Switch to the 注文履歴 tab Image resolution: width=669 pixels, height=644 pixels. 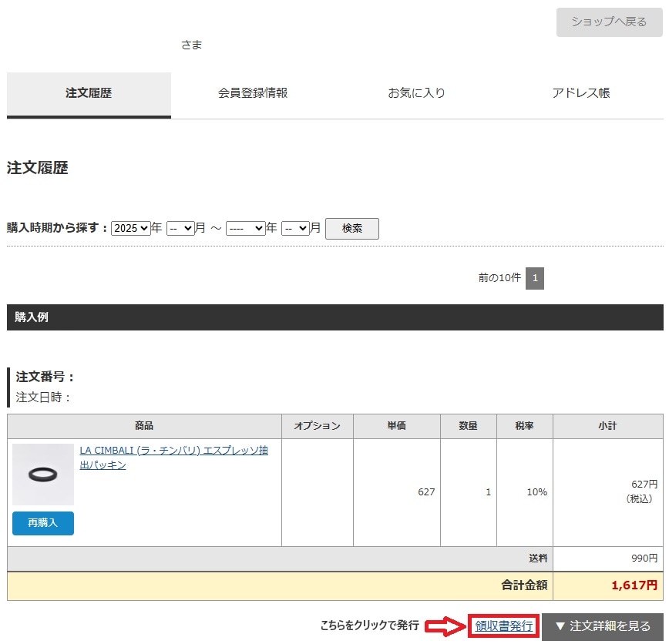tap(89, 93)
